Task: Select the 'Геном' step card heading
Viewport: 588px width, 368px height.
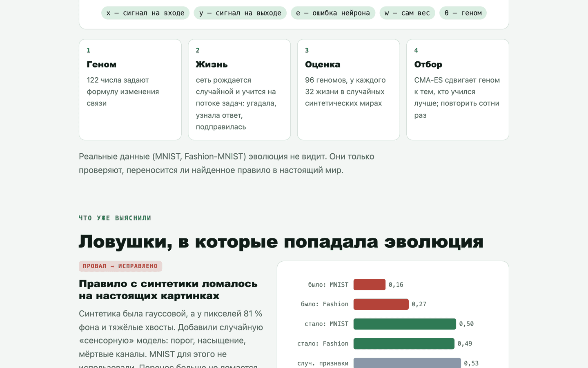Action: click(102, 65)
